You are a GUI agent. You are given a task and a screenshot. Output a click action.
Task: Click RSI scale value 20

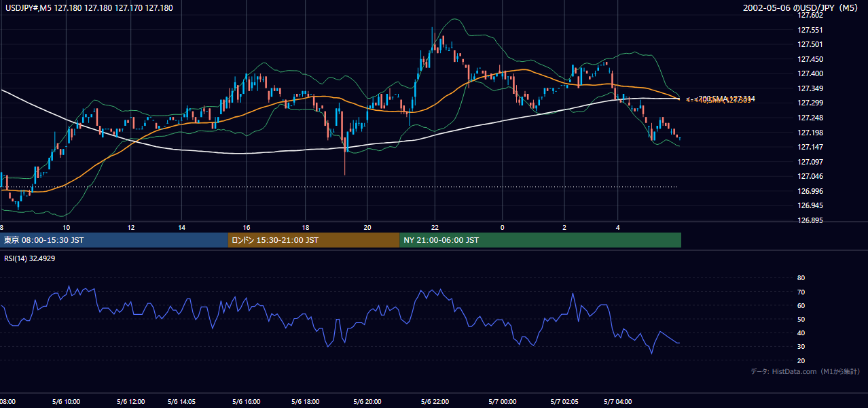point(801,360)
